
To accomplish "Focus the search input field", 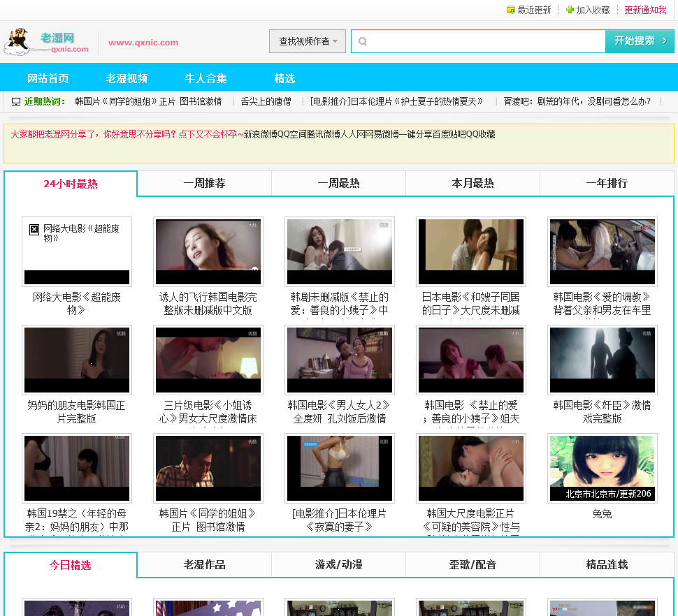I will coord(478,41).
